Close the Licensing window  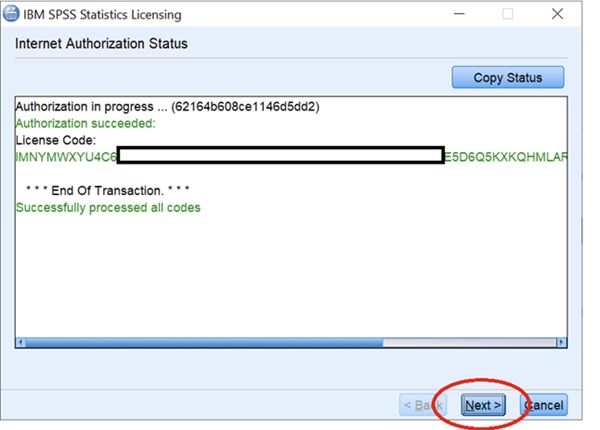557,14
